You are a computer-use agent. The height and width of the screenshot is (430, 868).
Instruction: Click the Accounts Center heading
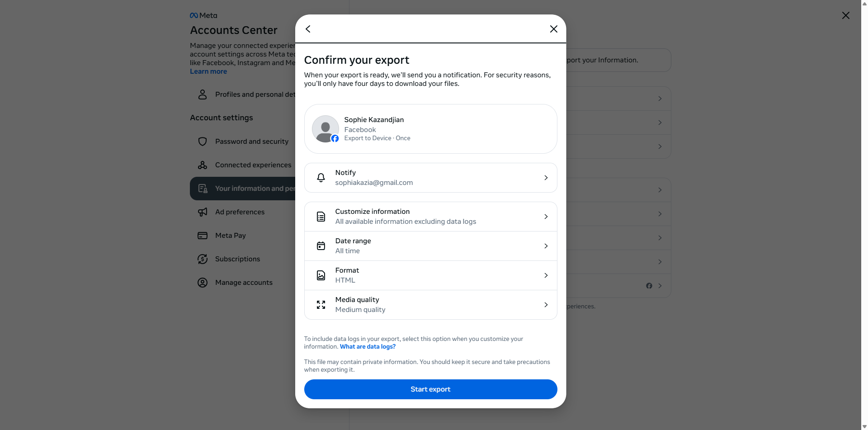[x=234, y=30]
